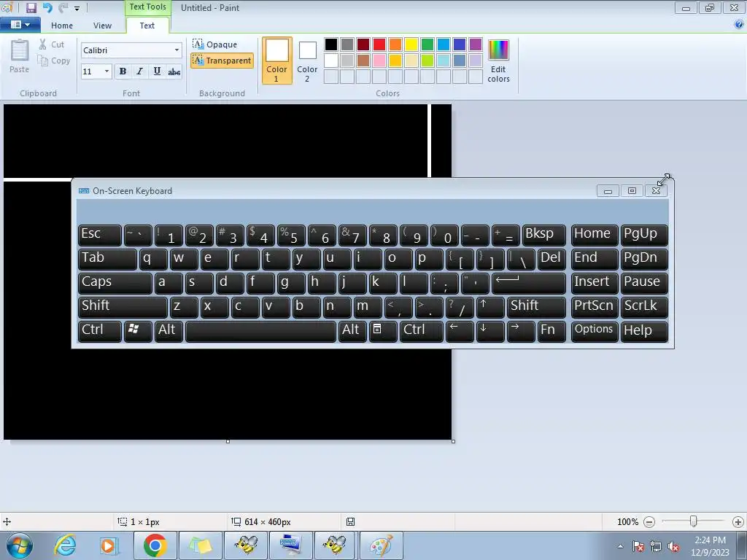Switch to the View ribbon tab
Screen dimensions: 747x560
coord(102,26)
